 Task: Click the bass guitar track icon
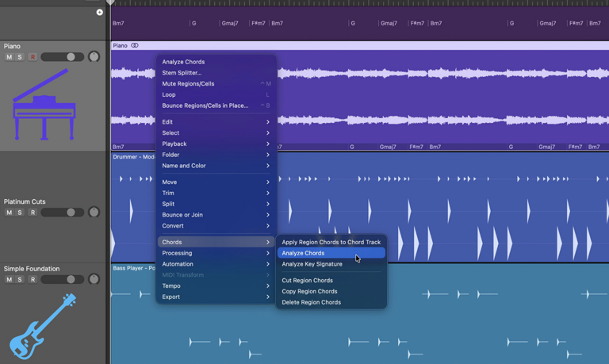coord(43,326)
